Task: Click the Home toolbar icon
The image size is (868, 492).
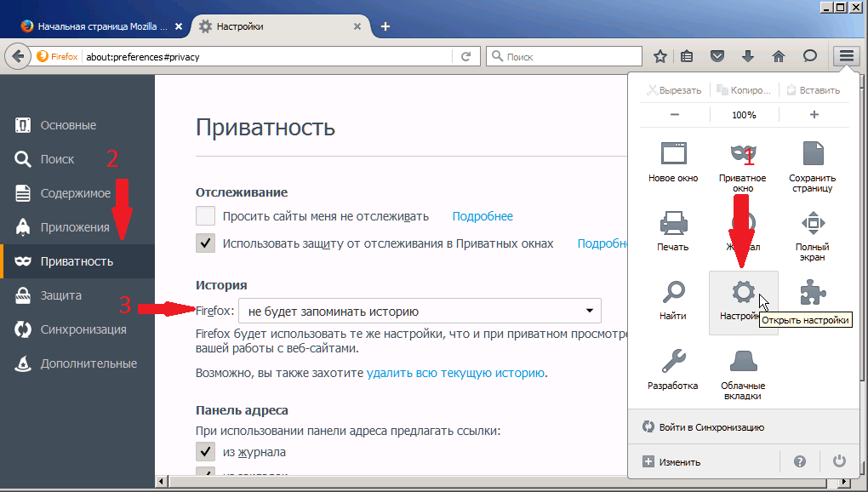Action: click(778, 56)
